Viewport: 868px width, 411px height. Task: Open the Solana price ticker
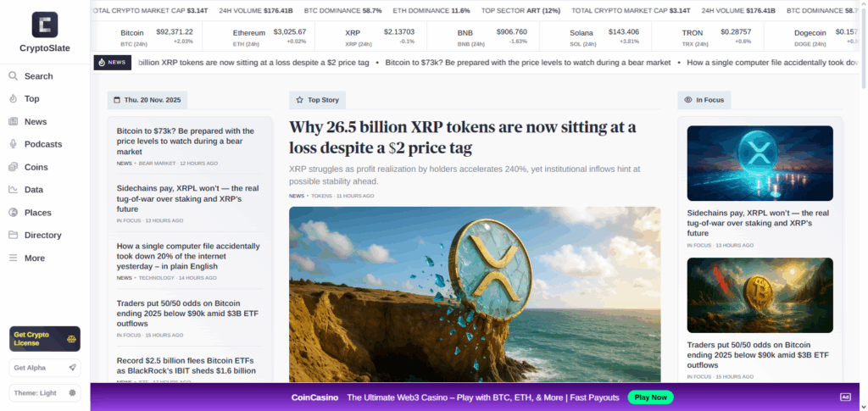tap(596, 37)
